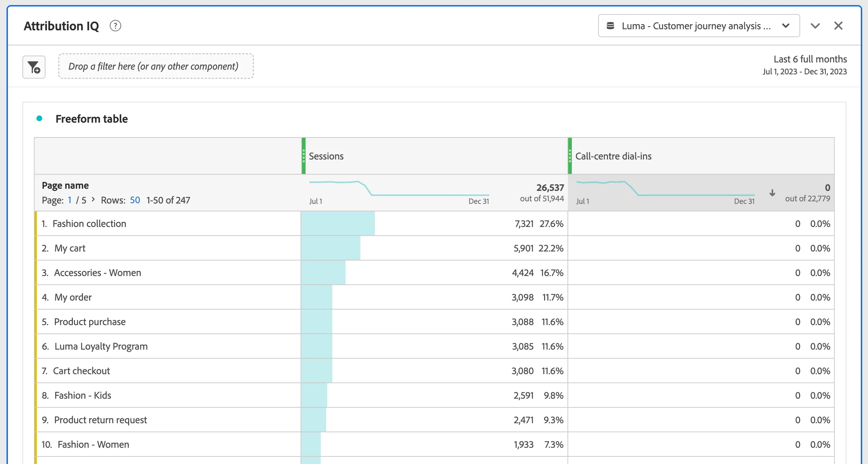Viewport: 868px width, 464px height.
Task: Click the Call-centre dial-ins green drag handle
Action: click(x=570, y=156)
